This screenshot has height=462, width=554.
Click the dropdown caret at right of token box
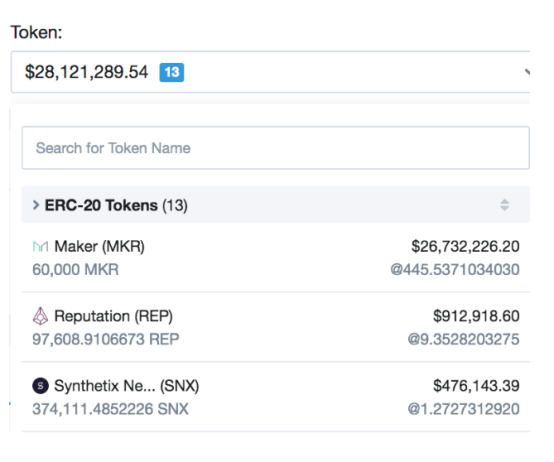527,72
